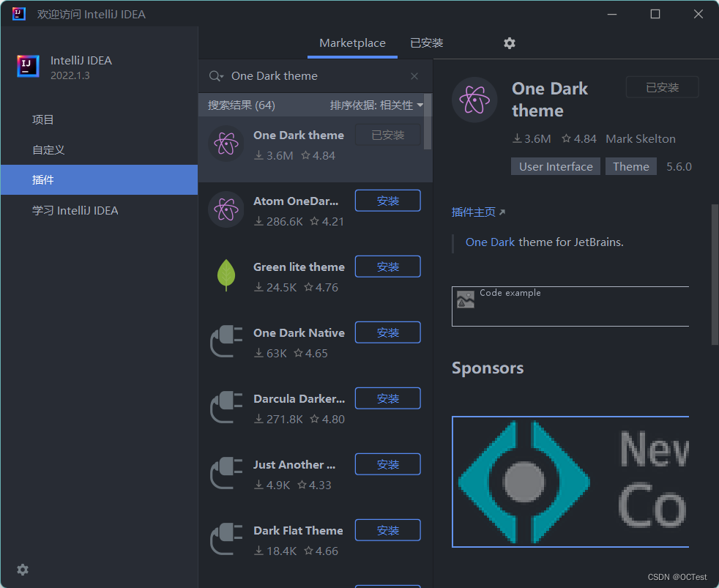The image size is (719, 588).
Task: Click 已安装 button in details pane header
Action: click(x=662, y=87)
